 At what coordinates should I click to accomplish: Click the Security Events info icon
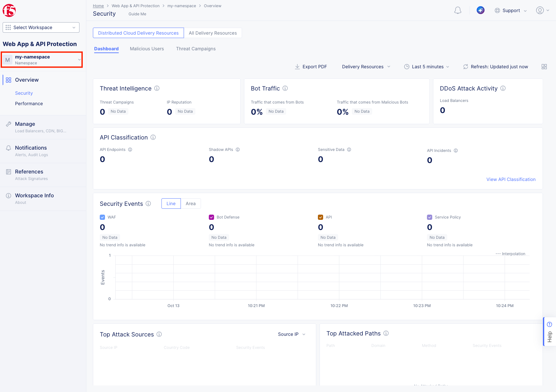pos(148,204)
